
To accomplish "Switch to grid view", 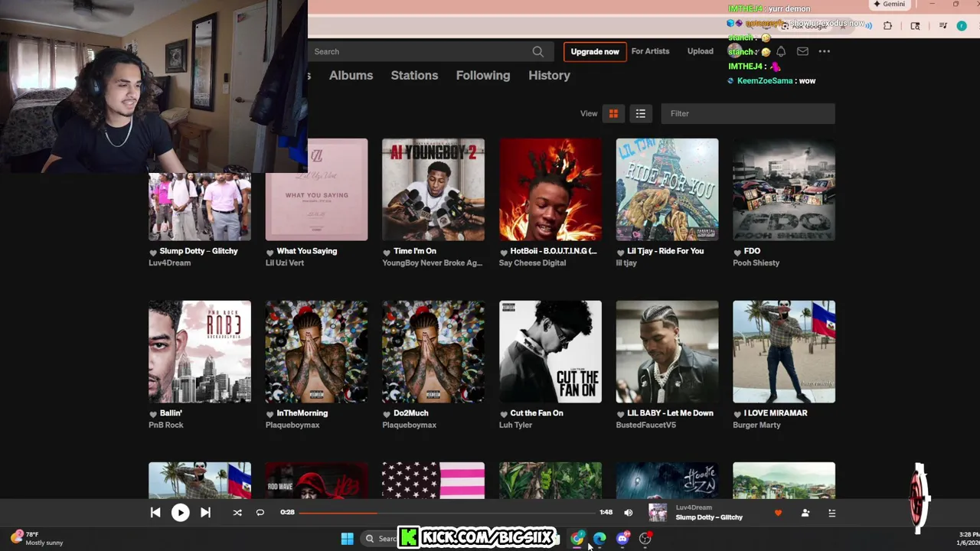I will 613,113.
